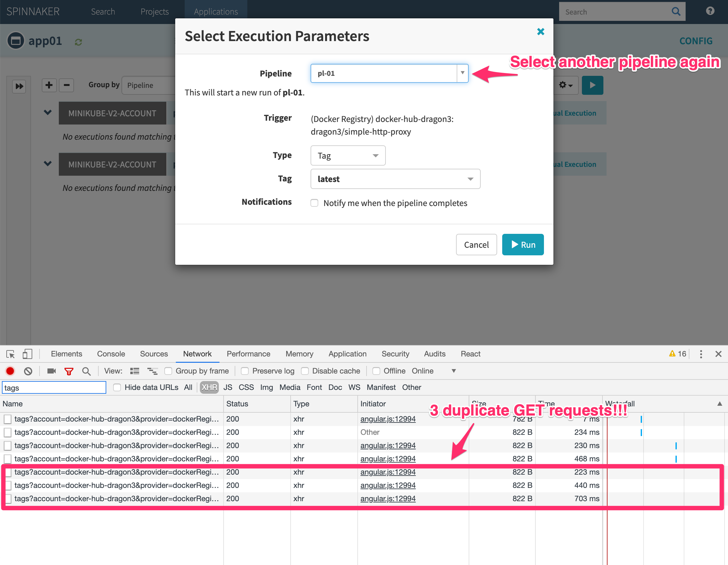The image size is (728, 565).
Task: Click the DevTools record network log icon
Action: [10, 371]
